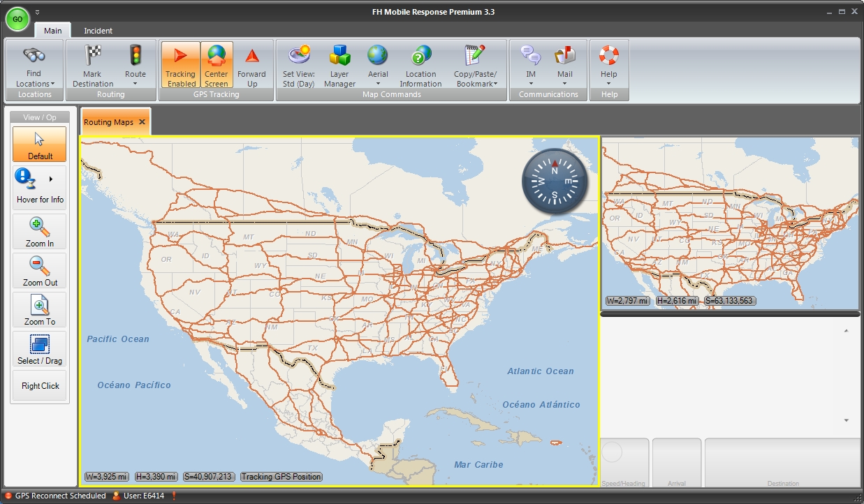Click the up arrow in the right panel

point(847,331)
